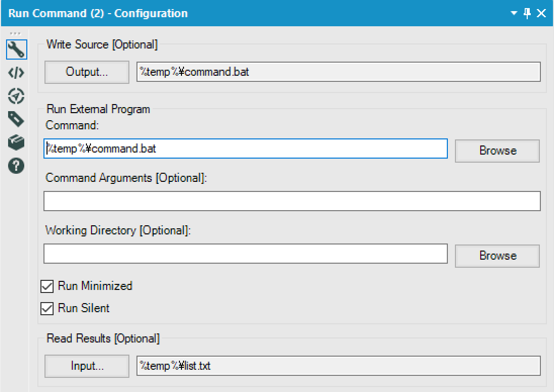Focus the Command text field
The height and width of the screenshot is (392, 554).
(246, 149)
